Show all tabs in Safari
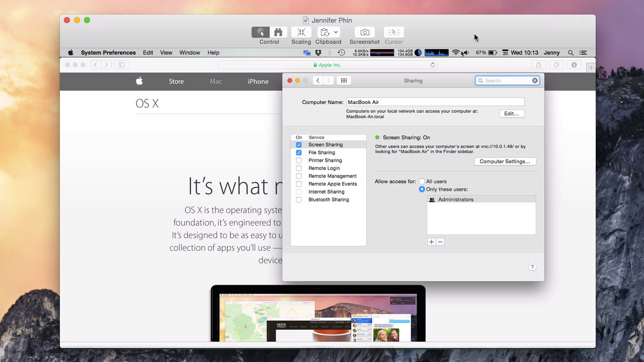Screen dimensions: 644x362 pyautogui.click(x=556, y=65)
